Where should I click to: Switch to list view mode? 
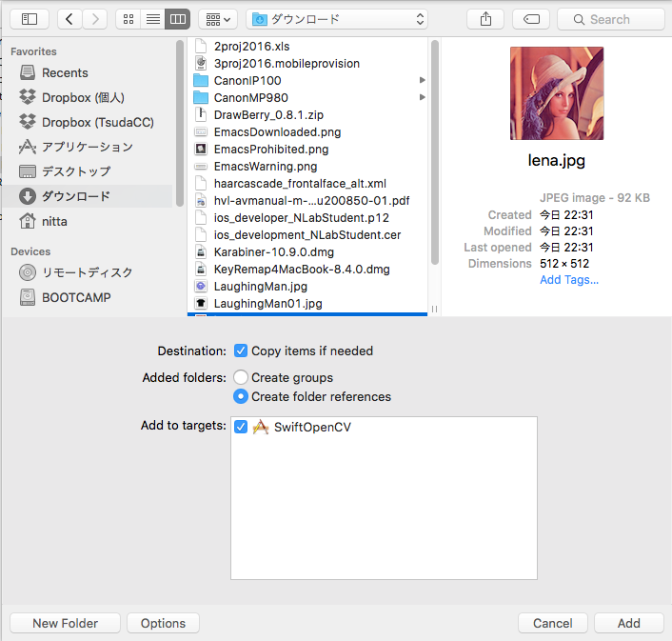tap(152, 19)
